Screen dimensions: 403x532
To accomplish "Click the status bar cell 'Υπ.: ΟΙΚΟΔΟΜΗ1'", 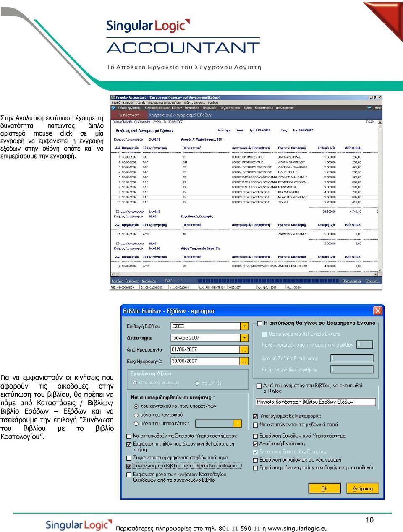I will tap(183, 287).
